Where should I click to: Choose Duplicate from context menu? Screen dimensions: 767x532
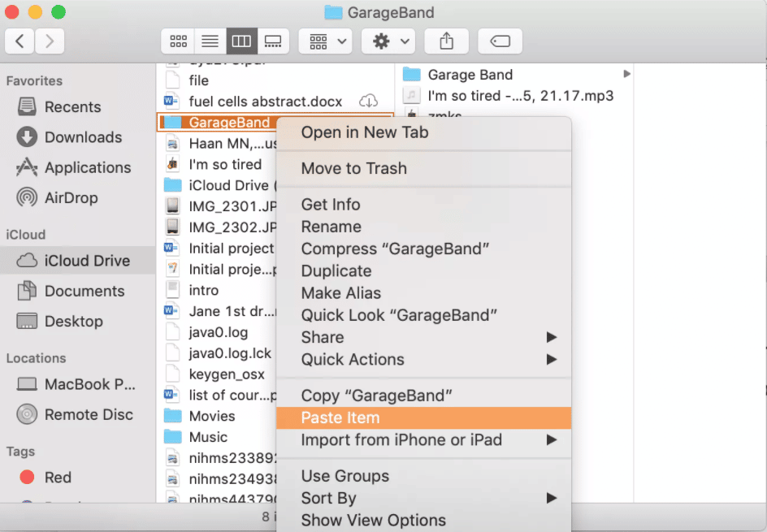click(423, 271)
